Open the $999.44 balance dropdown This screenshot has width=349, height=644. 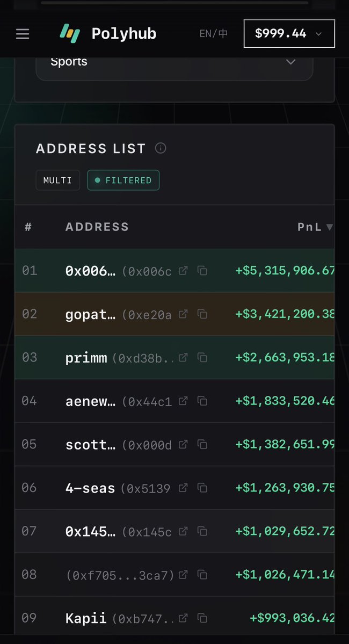pyautogui.click(x=289, y=33)
